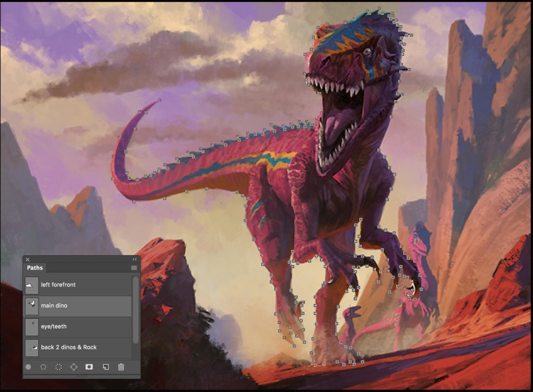Click the fill path with foreground color icon
This screenshot has height=392, width=533.
click(28, 367)
